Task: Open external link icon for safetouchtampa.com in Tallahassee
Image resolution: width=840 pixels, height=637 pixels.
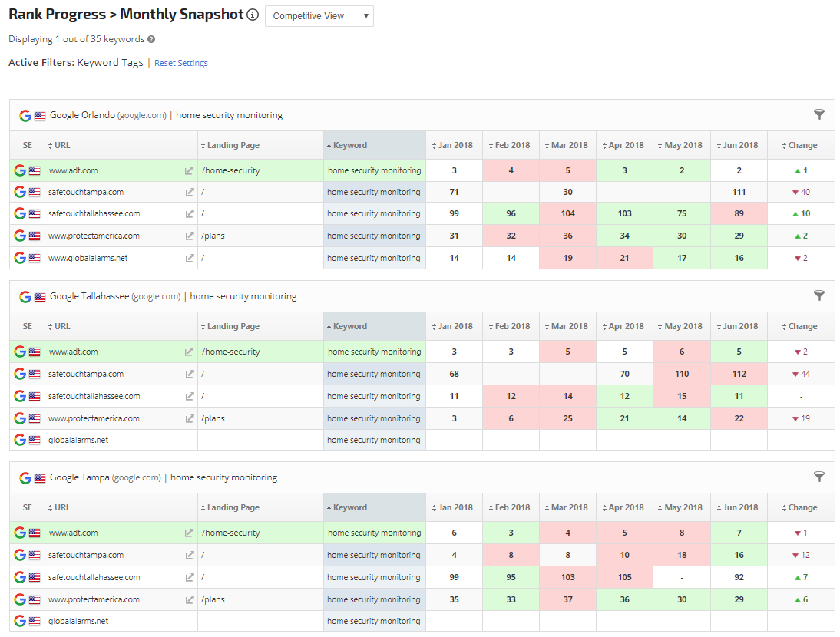Action: (x=190, y=375)
